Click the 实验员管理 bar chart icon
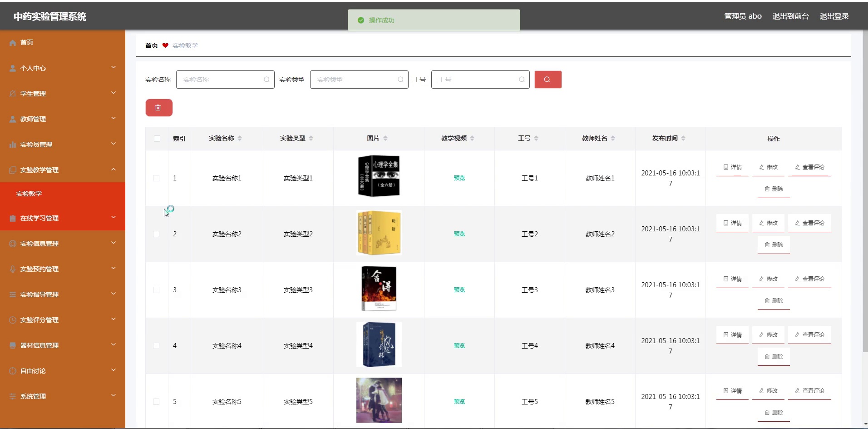Image resolution: width=868 pixels, height=429 pixels. click(13, 145)
